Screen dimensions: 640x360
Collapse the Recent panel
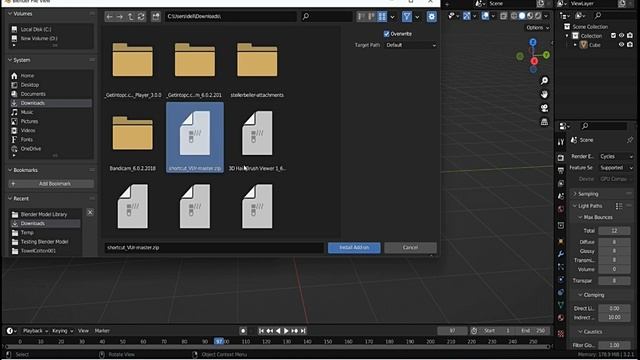pyautogui.click(x=11, y=198)
